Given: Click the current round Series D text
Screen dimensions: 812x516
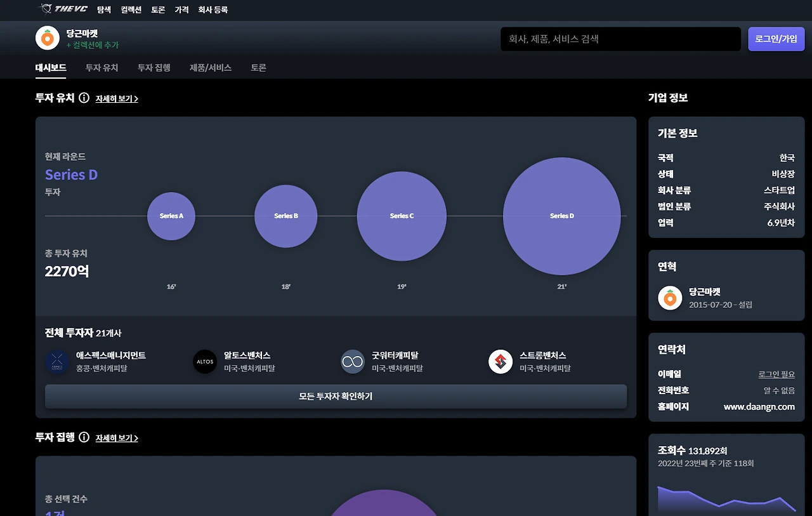Looking at the screenshot, I should coord(71,175).
